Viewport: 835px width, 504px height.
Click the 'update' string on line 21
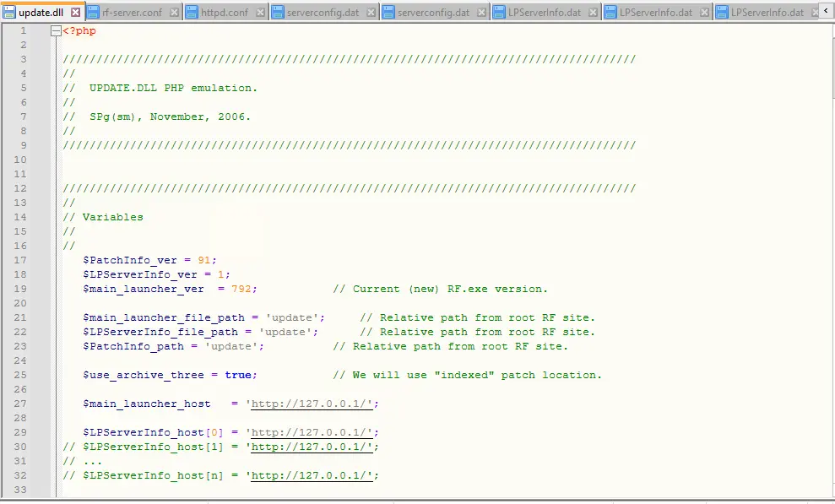pos(292,317)
